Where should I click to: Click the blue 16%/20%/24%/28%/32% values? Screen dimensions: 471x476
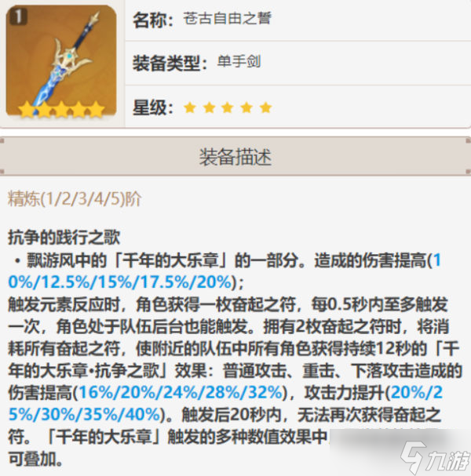click(181, 393)
